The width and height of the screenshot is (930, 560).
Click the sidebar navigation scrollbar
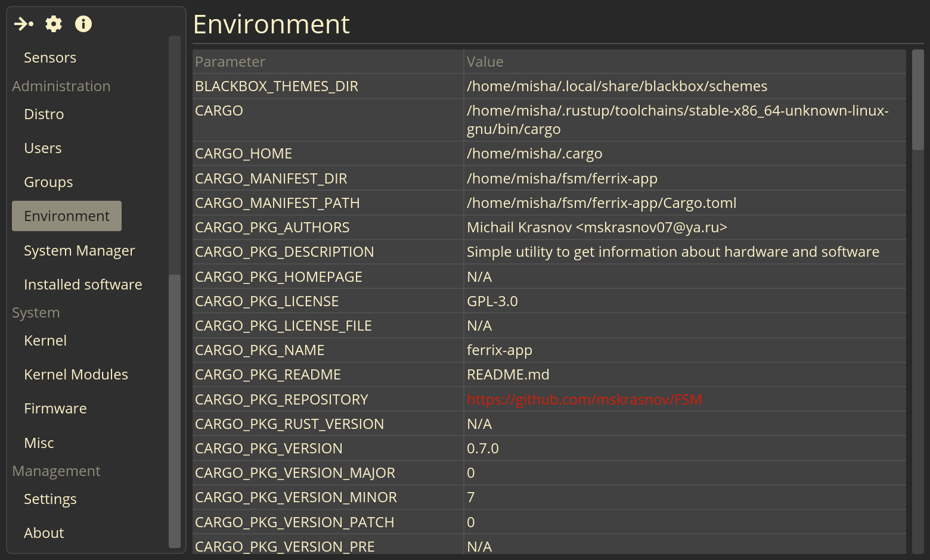coord(175,410)
